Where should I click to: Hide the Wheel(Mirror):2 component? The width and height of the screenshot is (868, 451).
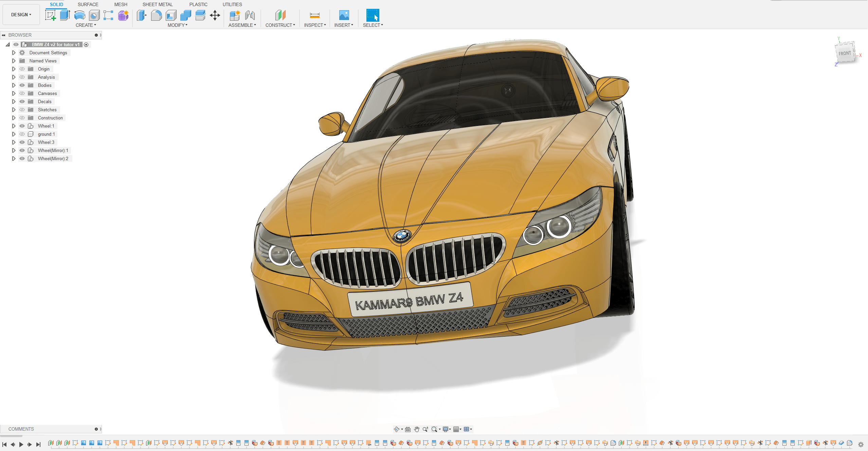(x=22, y=158)
